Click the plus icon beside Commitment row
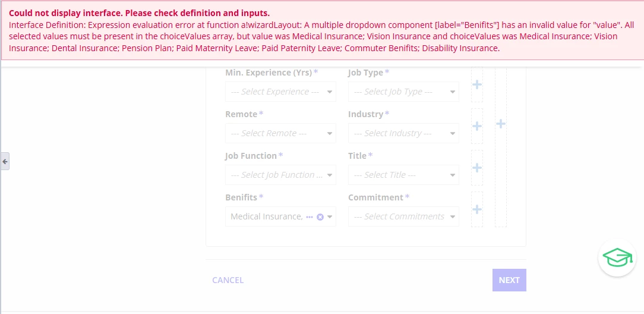This screenshot has height=314, width=644. click(477, 209)
